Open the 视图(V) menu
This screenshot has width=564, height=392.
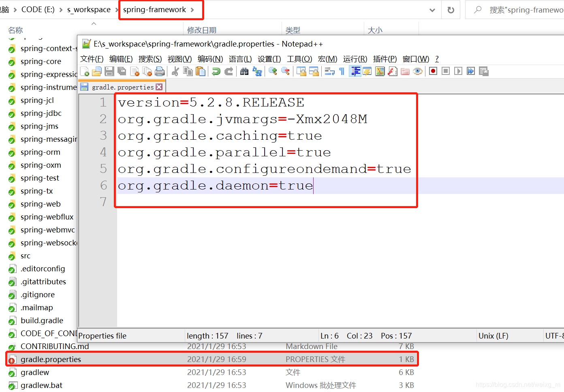(180, 59)
